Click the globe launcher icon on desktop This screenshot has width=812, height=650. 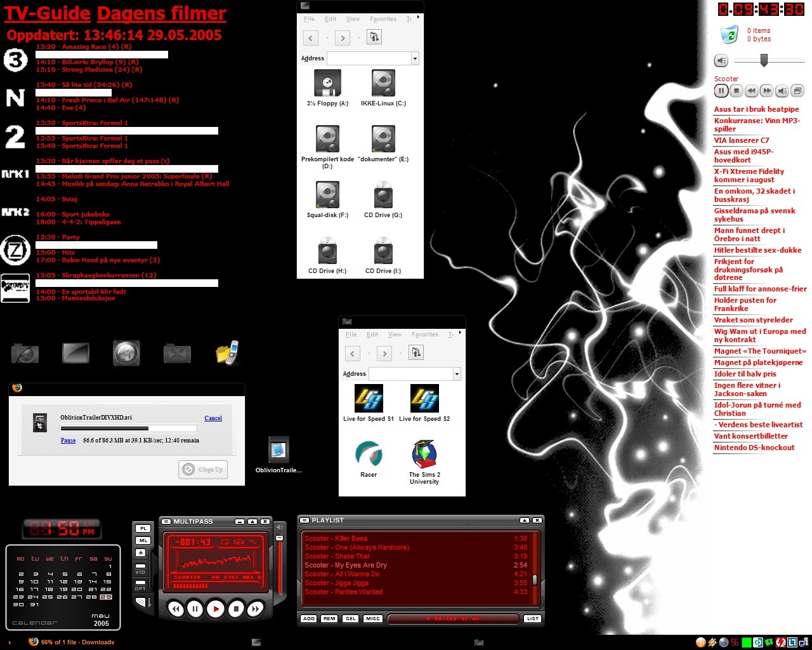(126, 353)
